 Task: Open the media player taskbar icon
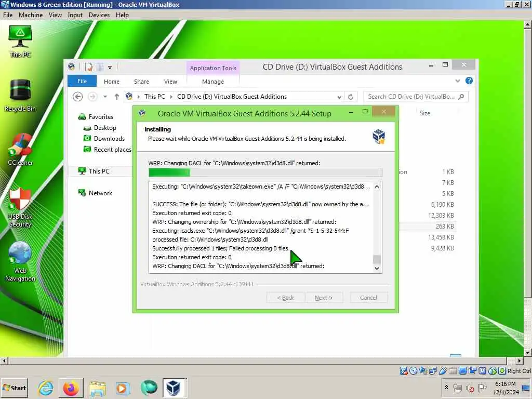click(122, 388)
